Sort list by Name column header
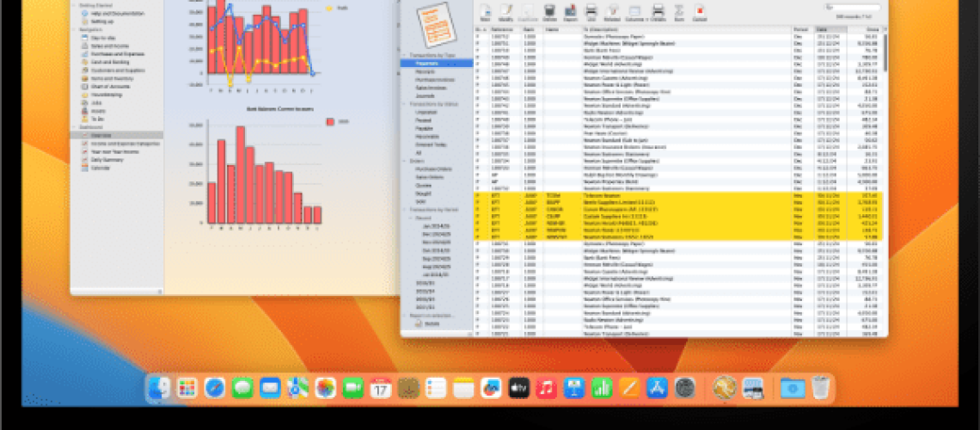Viewport: 980px width, 430px height. 562,28
